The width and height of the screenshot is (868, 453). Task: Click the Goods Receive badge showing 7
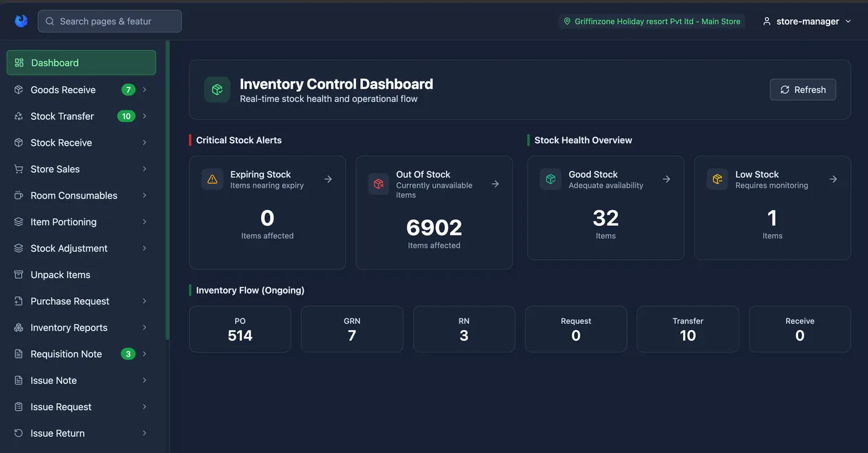128,89
